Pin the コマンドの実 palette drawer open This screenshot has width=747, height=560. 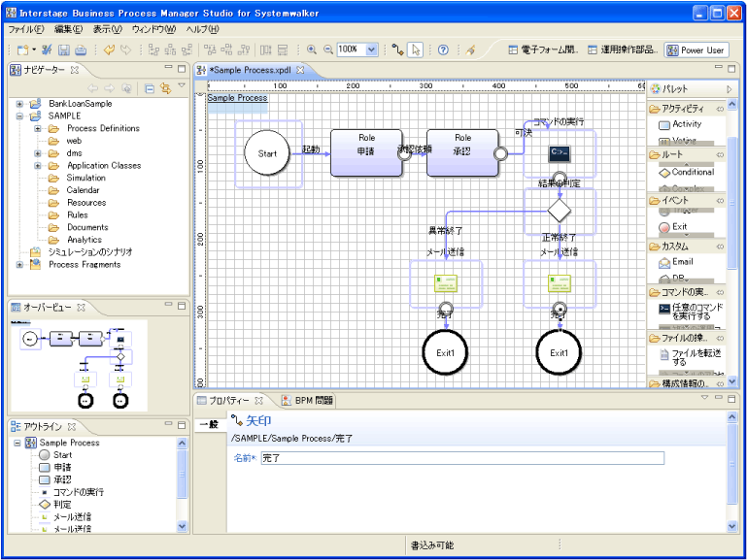pos(720,292)
